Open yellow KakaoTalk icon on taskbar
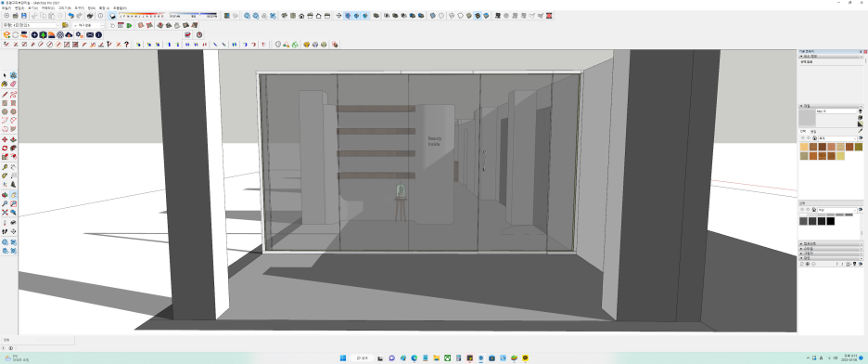The height and width of the screenshot is (364, 868). coord(525,357)
